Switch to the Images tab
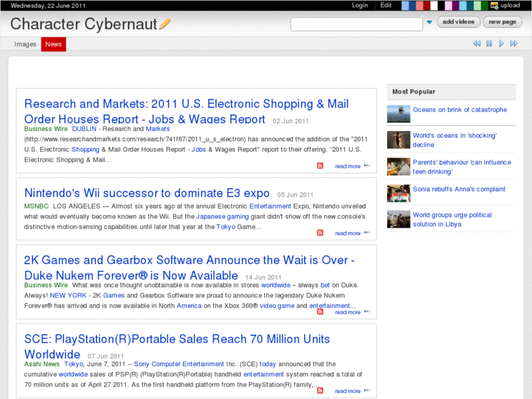 coord(25,44)
